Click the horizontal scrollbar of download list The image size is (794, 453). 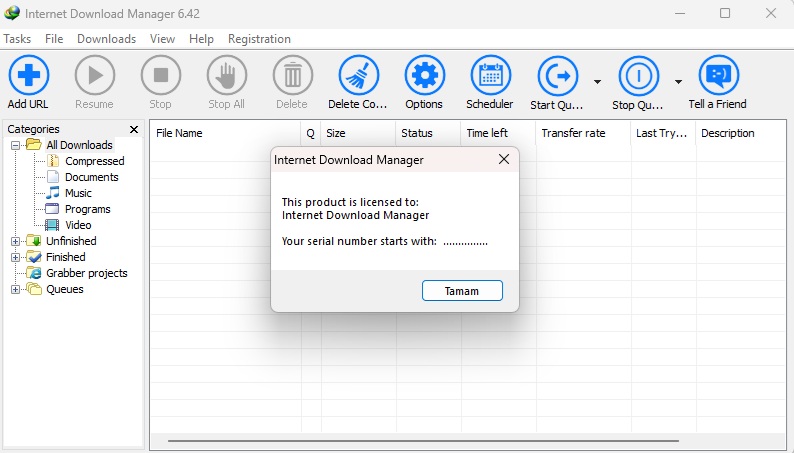[423, 441]
